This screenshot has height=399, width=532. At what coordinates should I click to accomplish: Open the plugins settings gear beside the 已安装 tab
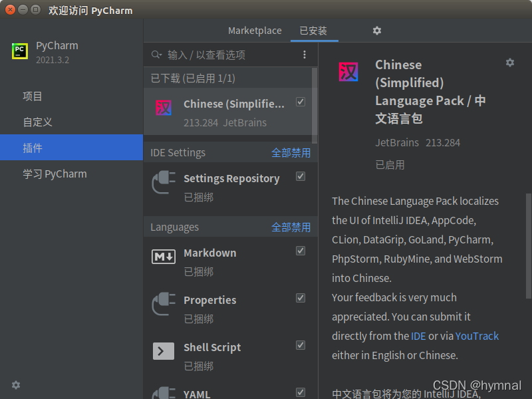[377, 31]
